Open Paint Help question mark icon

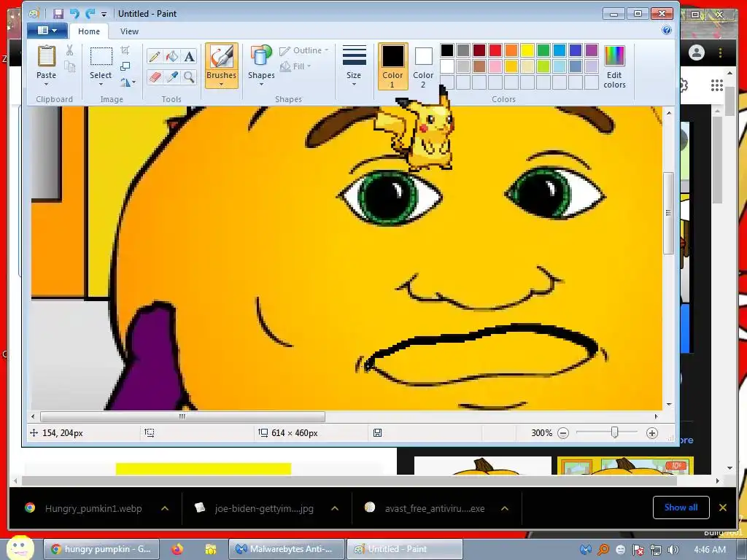tap(667, 31)
